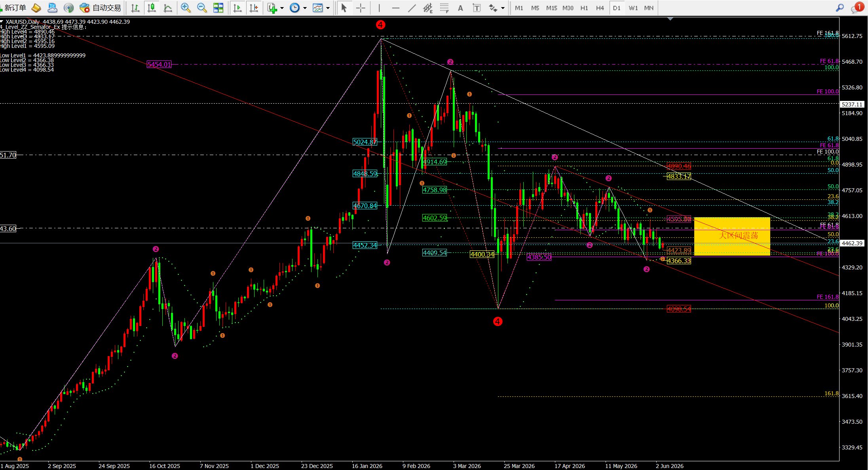
Task: Click the yellow 大区间震荡 rectangle zone
Action: click(732, 236)
